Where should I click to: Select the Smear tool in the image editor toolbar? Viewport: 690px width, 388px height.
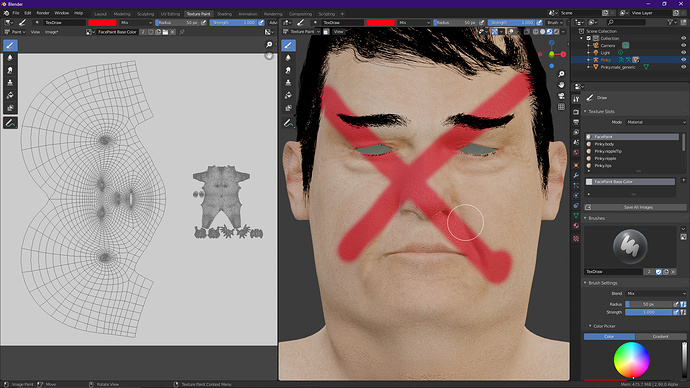tap(10, 70)
